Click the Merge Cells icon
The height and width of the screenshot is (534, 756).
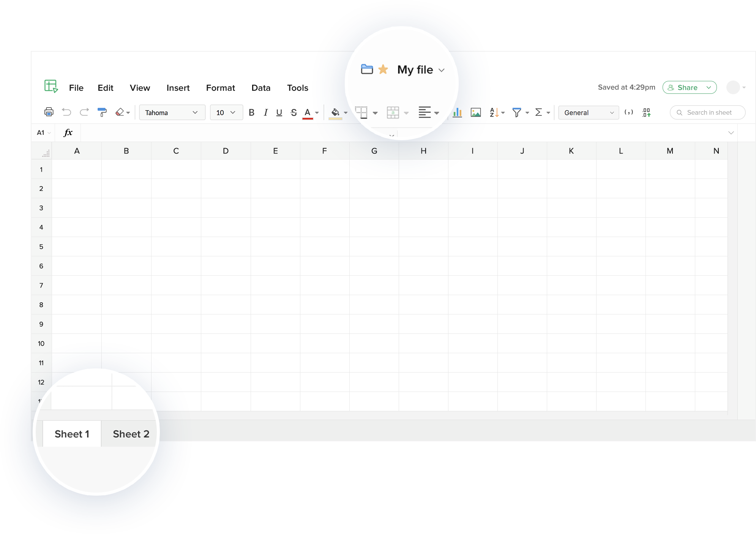[x=393, y=112]
